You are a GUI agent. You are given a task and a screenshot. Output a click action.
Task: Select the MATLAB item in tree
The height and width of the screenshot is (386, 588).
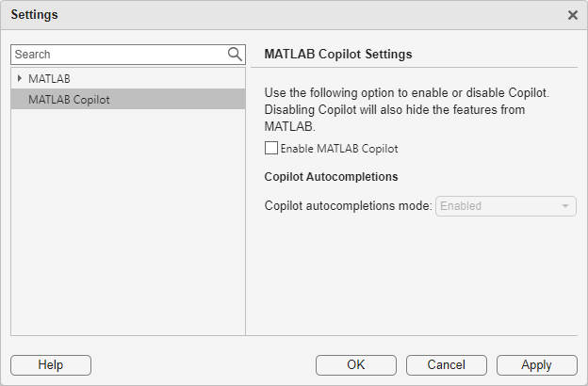click(x=49, y=78)
